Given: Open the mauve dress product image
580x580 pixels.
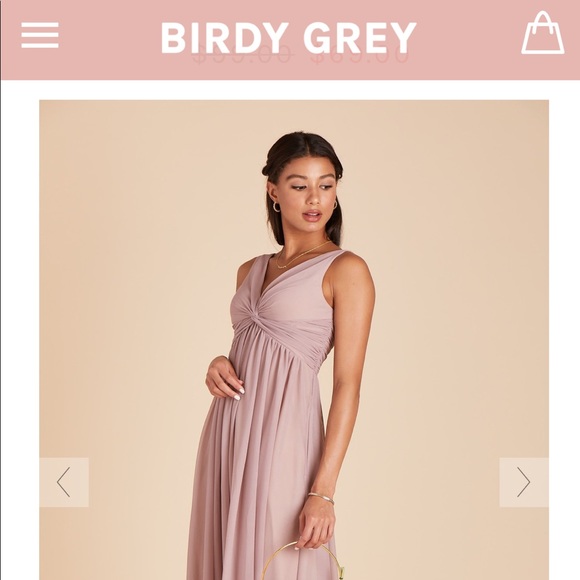Looking at the screenshot, I should pyautogui.click(x=294, y=340).
